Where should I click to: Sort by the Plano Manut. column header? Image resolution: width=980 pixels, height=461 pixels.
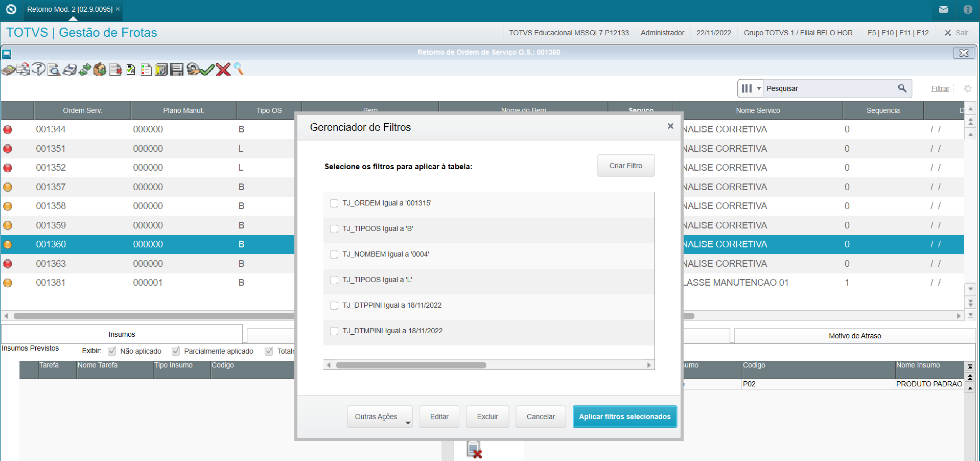click(x=183, y=110)
